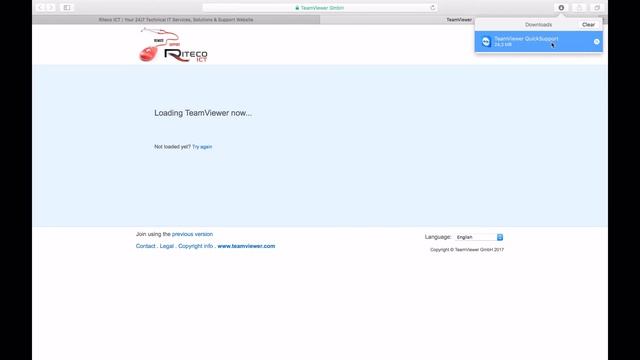Click the Riteco ICT logo
The height and width of the screenshot is (360, 640).
(173, 45)
